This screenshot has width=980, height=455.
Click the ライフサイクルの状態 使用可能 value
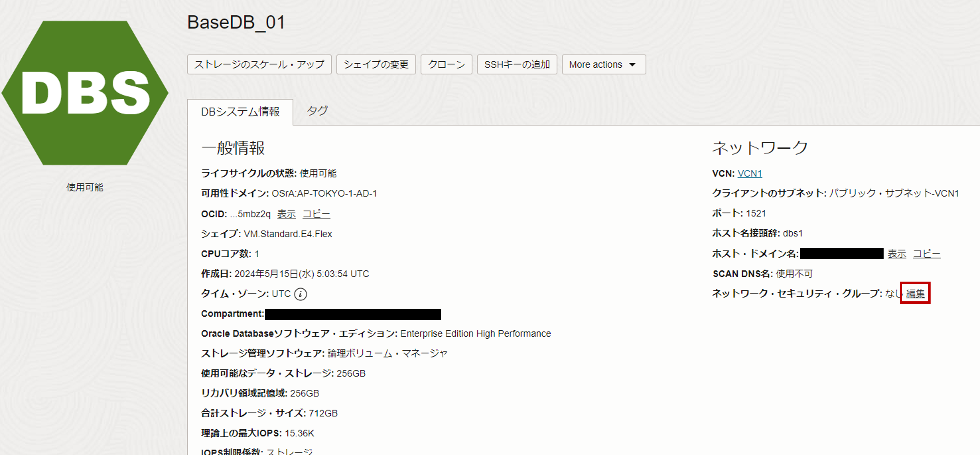pos(318,174)
